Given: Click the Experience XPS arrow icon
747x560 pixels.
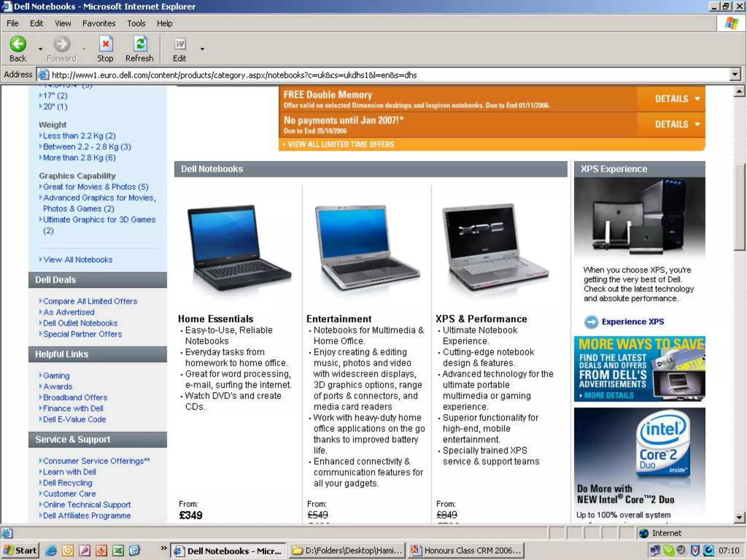Looking at the screenshot, I should tap(591, 322).
